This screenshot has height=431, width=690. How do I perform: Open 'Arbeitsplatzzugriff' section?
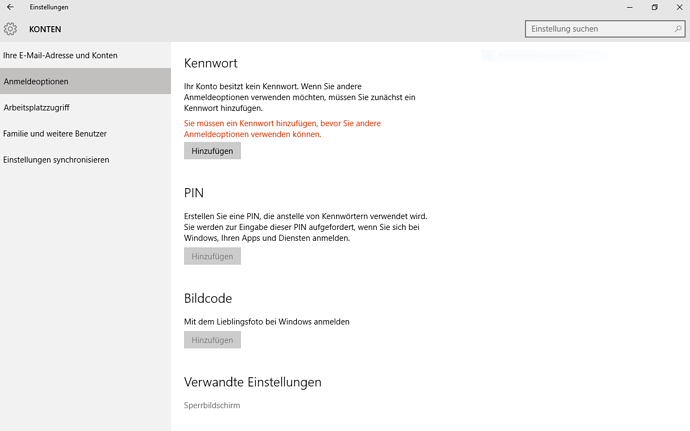tap(85, 107)
